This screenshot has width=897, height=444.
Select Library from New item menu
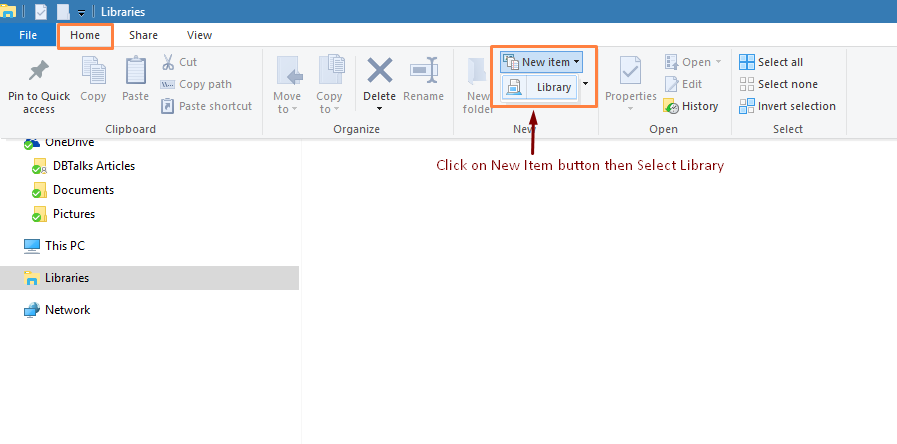(539, 87)
